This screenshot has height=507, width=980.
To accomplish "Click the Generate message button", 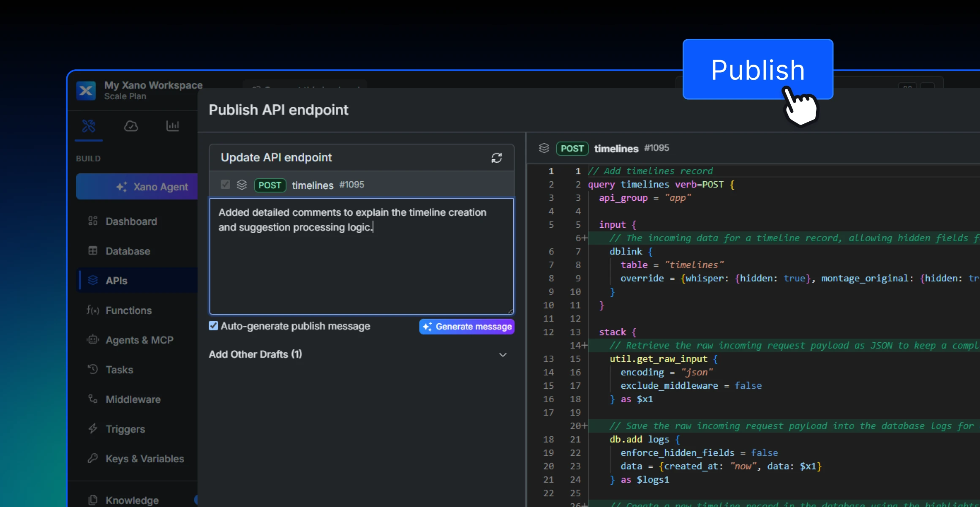I will coord(467,327).
